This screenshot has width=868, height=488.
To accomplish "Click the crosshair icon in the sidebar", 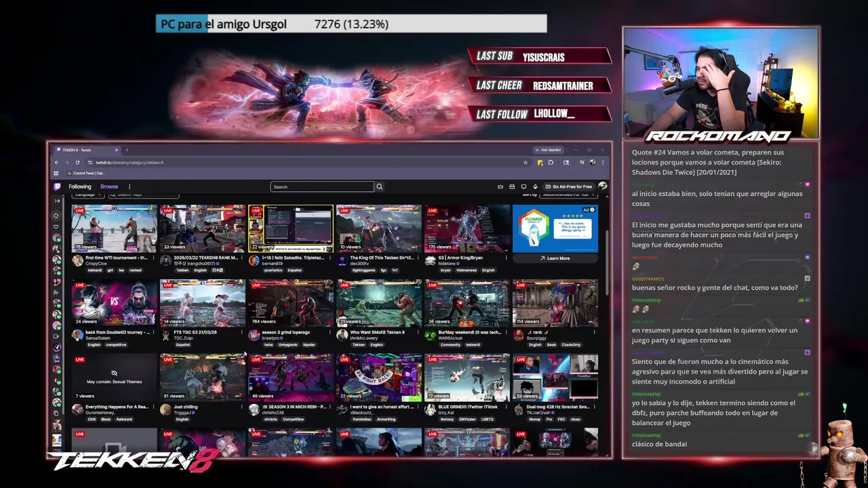I will (57, 216).
